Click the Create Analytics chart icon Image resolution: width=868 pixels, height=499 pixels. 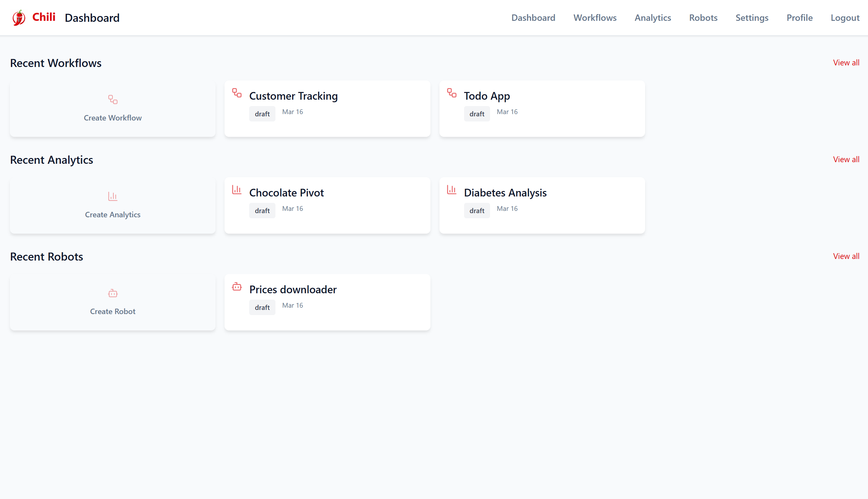tap(113, 196)
